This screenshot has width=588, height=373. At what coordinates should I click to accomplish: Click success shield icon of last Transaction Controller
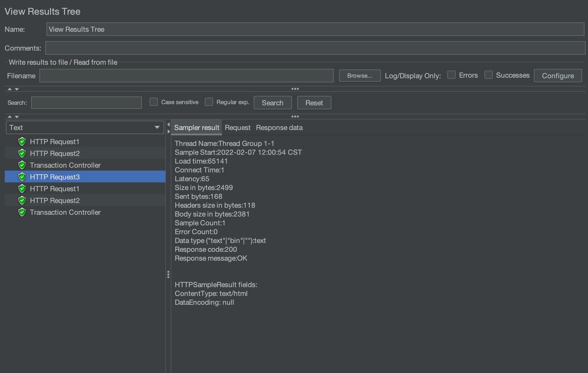22,212
